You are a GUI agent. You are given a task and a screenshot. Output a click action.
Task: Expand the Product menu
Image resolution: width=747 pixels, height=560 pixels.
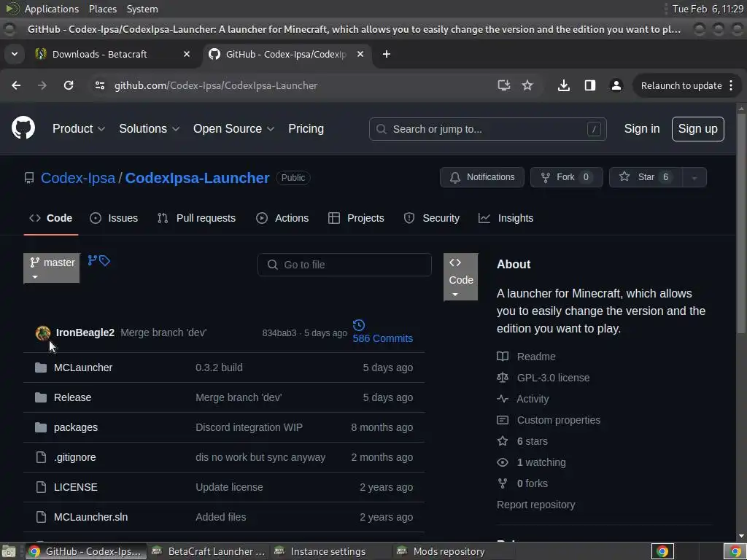(x=79, y=128)
